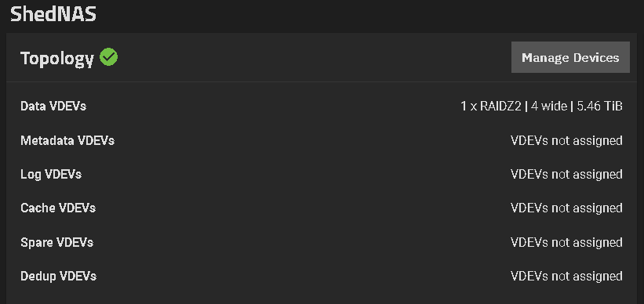644x304 pixels.
Task: Click Metadata VDEVs not assigned status
Action: [566, 140]
